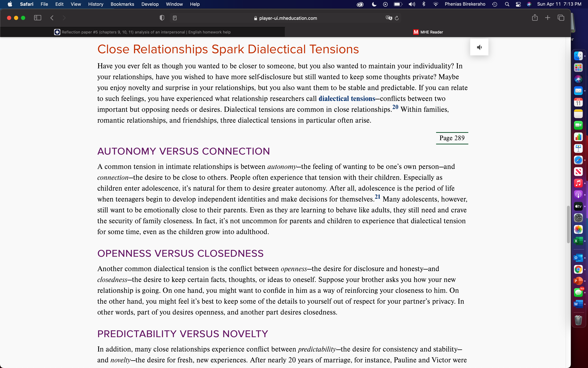Open the Bookmarks menu

pyautogui.click(x=122, y=4)
